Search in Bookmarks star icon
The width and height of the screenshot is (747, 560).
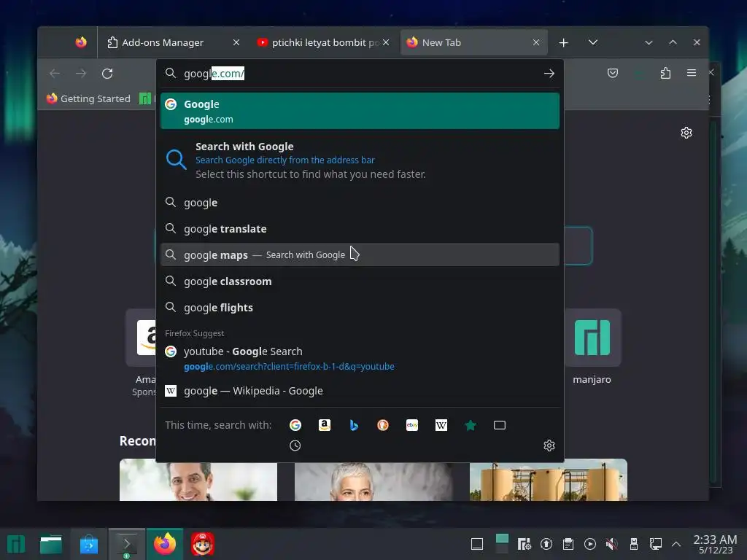(471, 425)
